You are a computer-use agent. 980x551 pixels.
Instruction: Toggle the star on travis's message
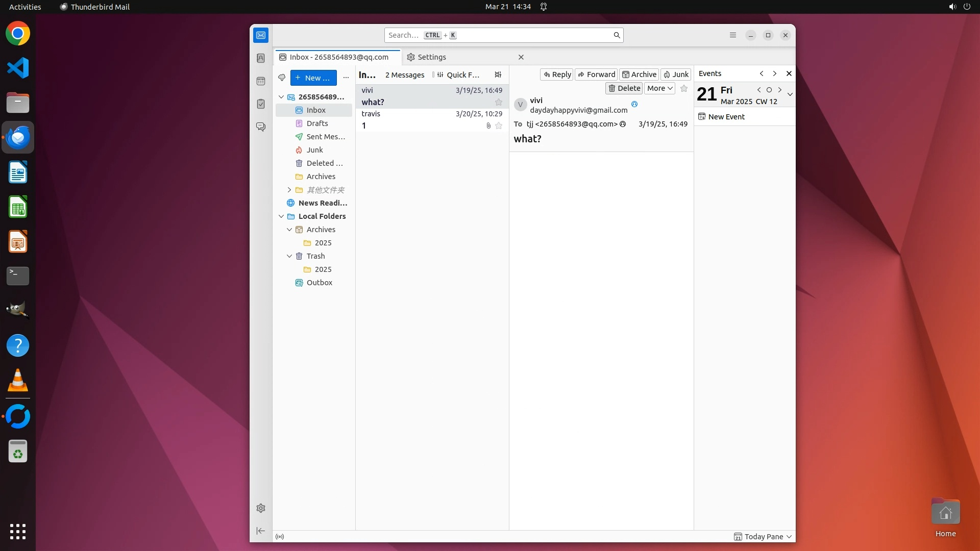(x=499, y=126)
